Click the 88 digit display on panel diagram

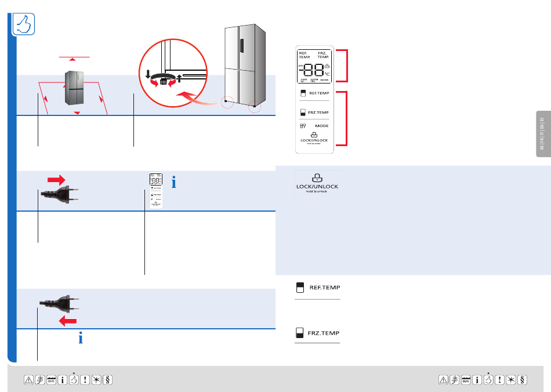(x=313, y=70)
